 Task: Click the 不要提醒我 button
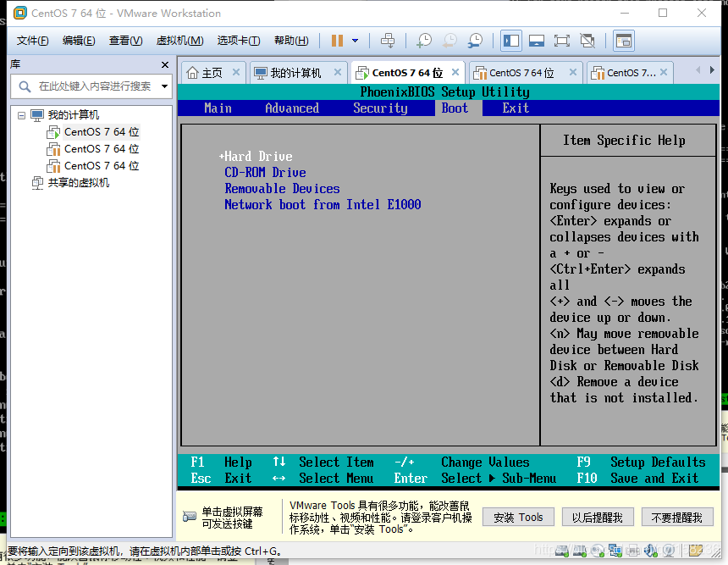pos(677,518)
